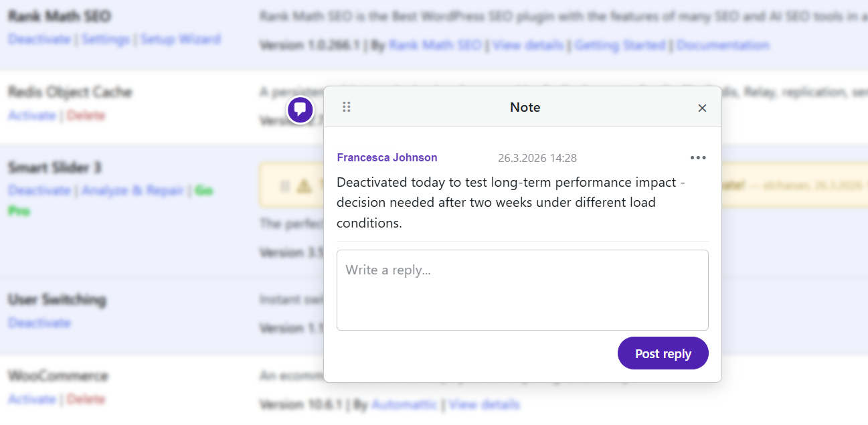Open Francesca Johnson's profile link

(x=387, y=157)
